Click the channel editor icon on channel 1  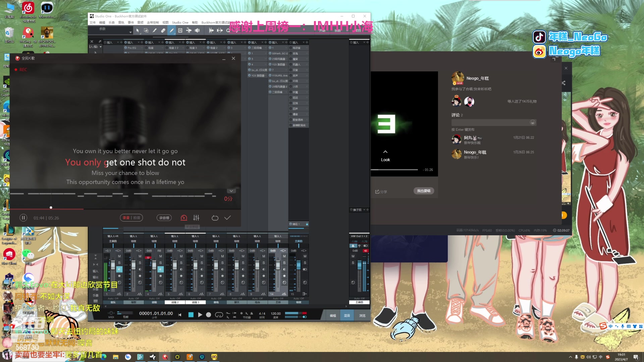(119, 294)
